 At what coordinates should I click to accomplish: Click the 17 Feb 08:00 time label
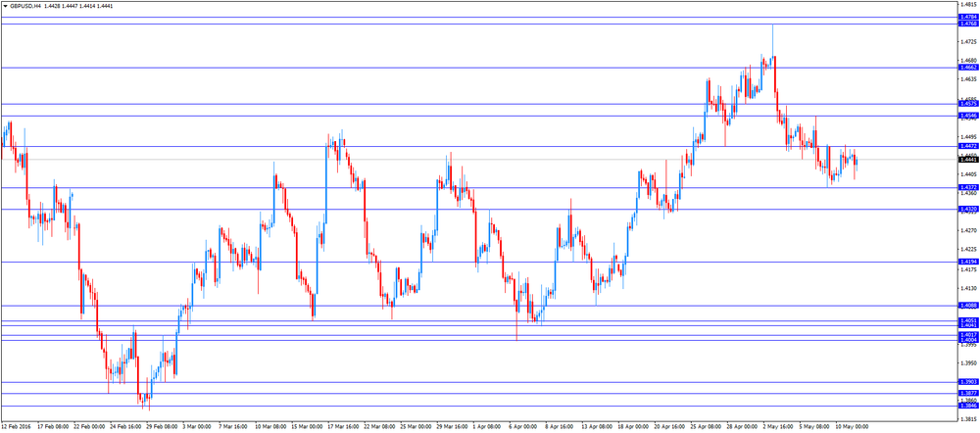53,428
